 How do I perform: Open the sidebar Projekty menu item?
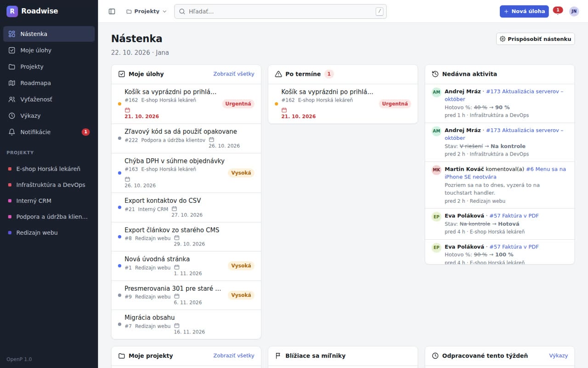coord(49,67)
